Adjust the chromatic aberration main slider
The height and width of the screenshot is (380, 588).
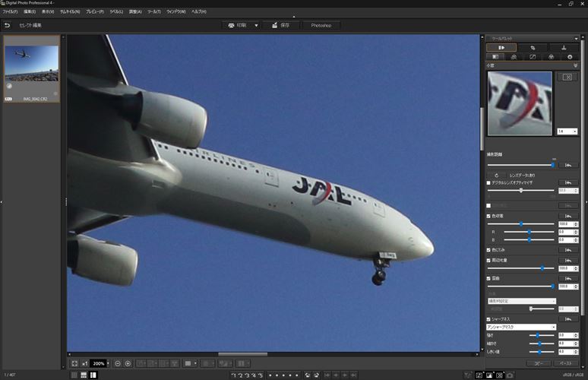pyautogui.click(x=521, y=224)
